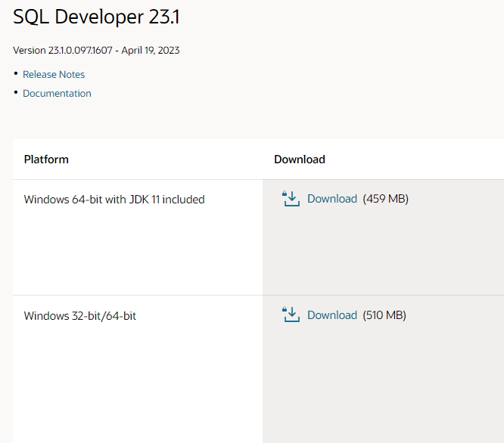
Task: Click the download arrow icon for Windows 64-bit JDK 11
Action: [291, 199]
